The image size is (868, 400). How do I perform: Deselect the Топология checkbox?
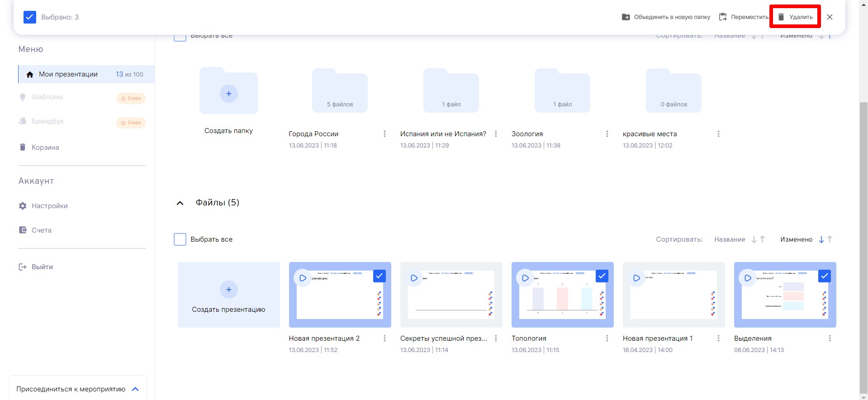[602, 276]
